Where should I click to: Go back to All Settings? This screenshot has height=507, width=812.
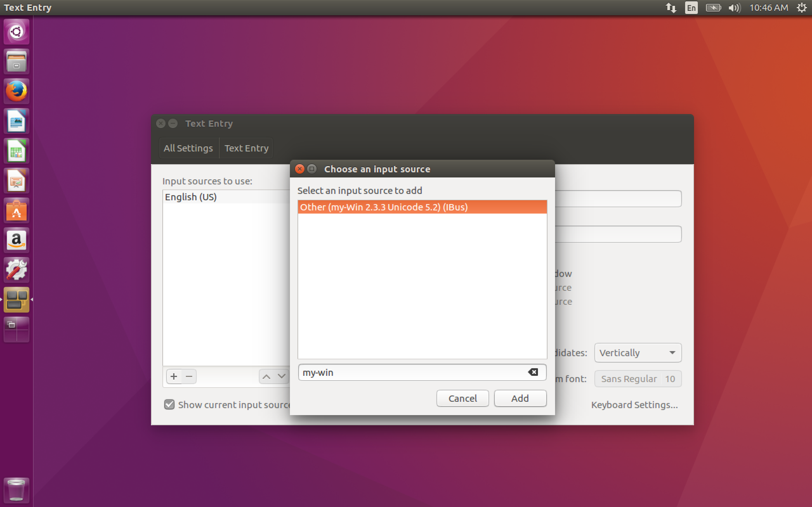pos(188,148)
